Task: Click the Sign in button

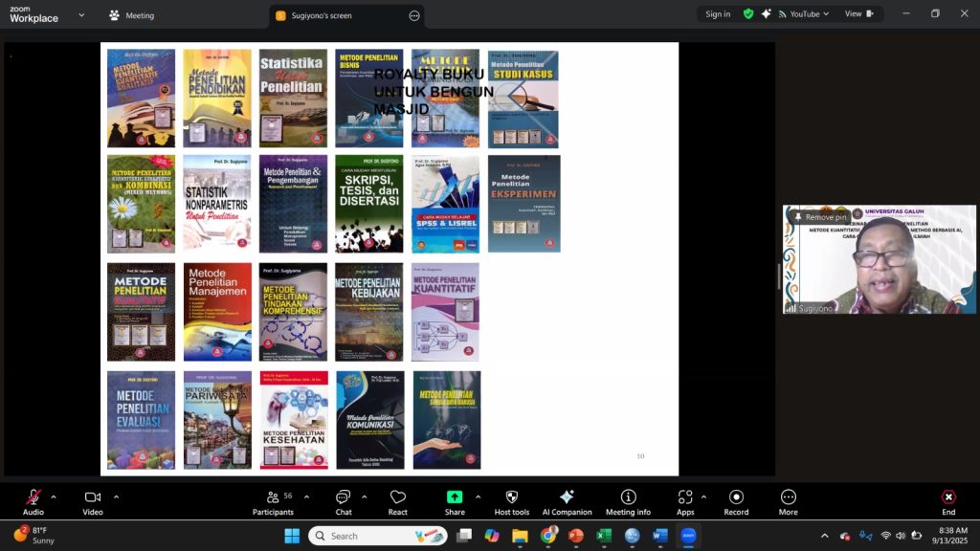Action: (718, 14)
